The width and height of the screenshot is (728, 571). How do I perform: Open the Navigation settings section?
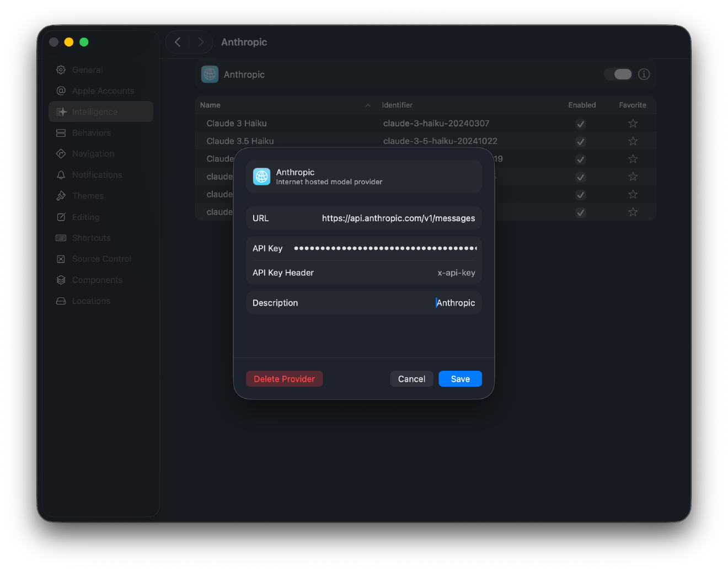pyautogui.click(x=93, y=153)
